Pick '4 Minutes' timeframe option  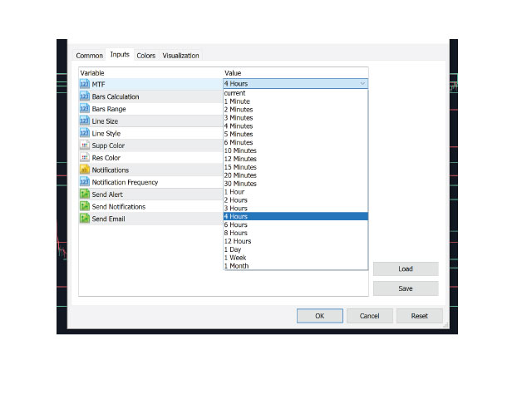pos(296,126)
